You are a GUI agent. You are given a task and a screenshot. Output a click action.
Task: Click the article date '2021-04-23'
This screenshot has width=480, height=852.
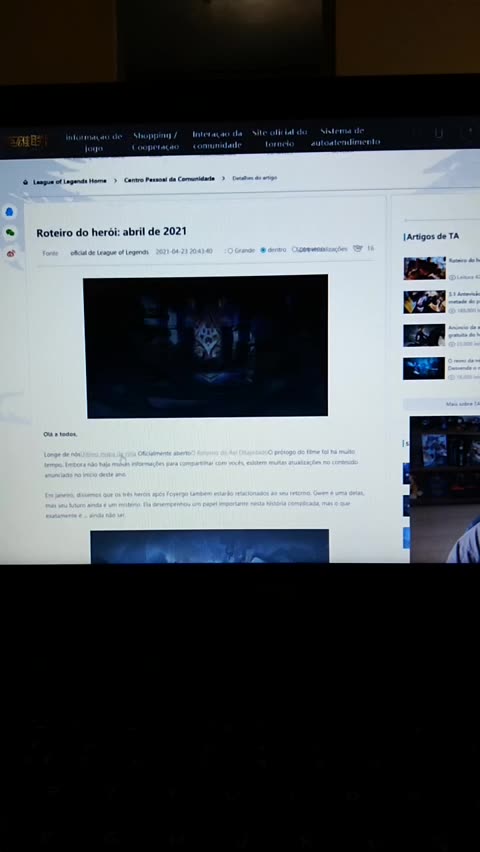tap(171, 252)
